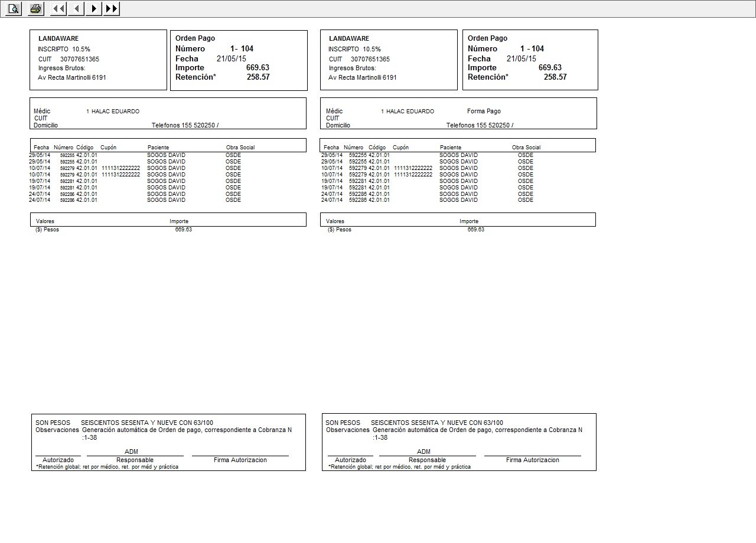Viewport: 756px width, 543px height.
Task: Click 'Orden Pago' title in left copy
Action: 195,38
